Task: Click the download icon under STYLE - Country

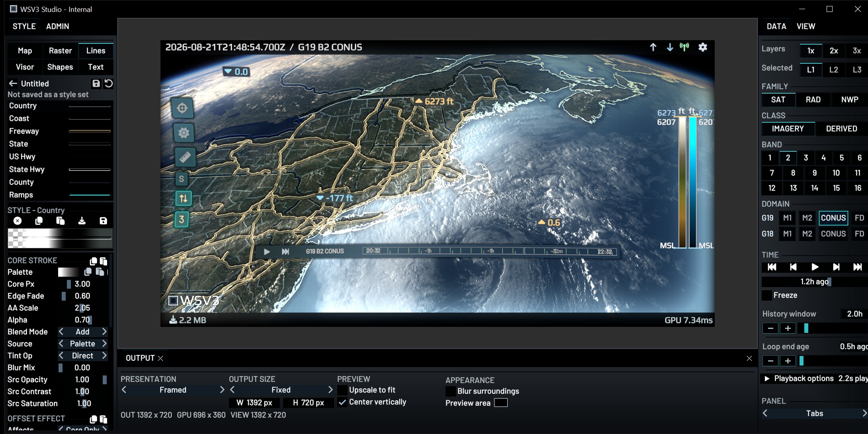Action: 82,221
